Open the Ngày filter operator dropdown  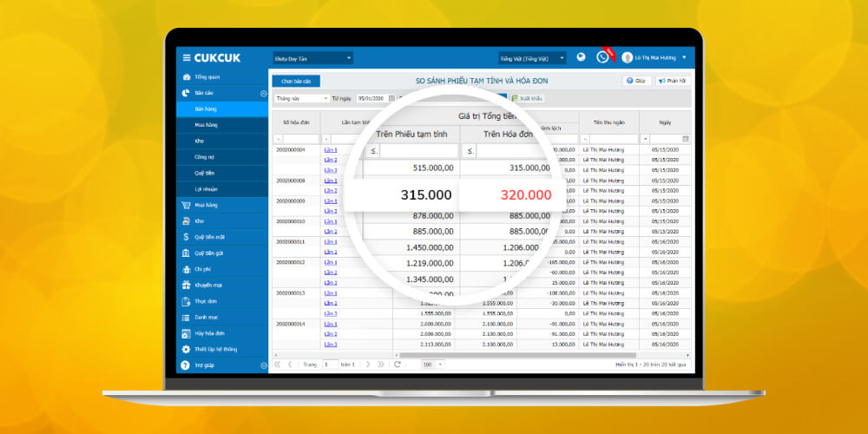click(645, 139)
